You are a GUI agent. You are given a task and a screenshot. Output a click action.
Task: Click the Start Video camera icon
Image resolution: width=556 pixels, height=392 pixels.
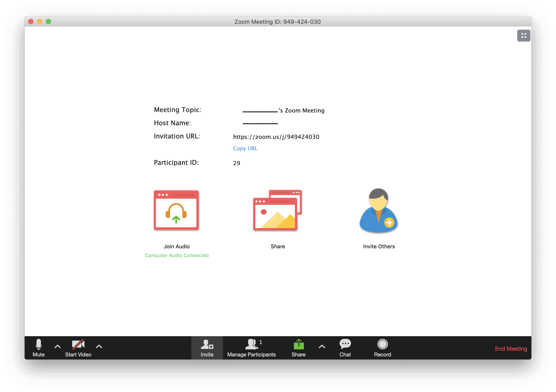[x=78, y=345]
